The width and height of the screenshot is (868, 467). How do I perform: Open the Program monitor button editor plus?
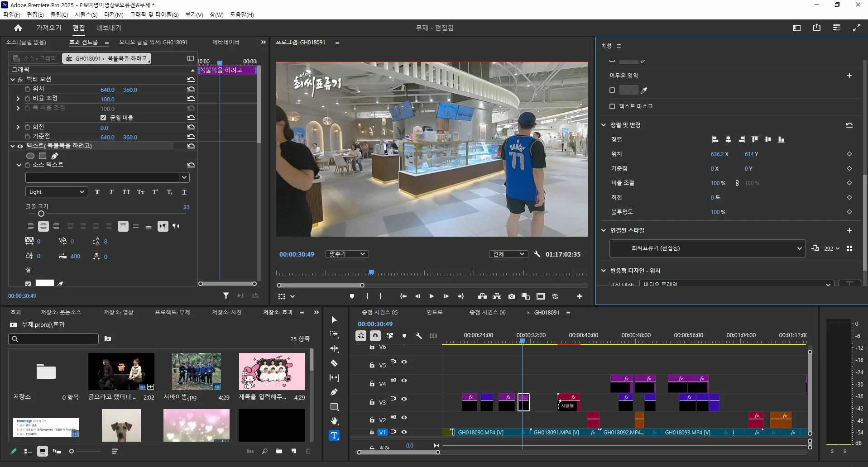[580, 296]
